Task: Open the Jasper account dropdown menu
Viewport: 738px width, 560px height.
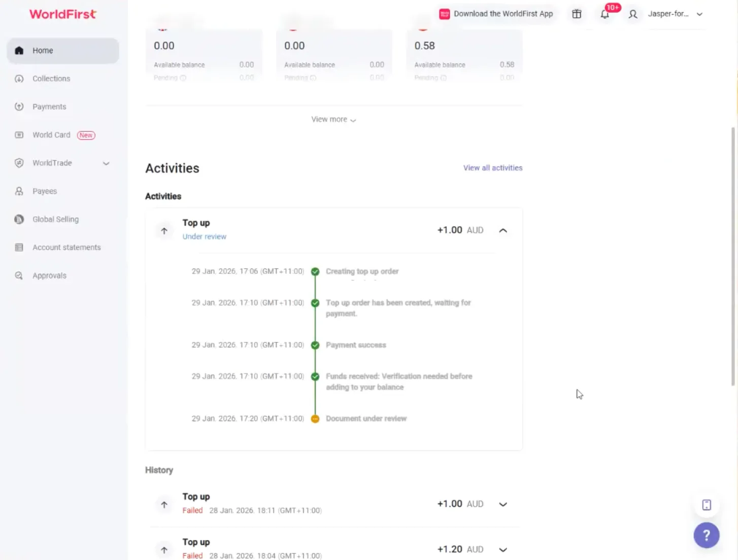Action: pos(699,14)
